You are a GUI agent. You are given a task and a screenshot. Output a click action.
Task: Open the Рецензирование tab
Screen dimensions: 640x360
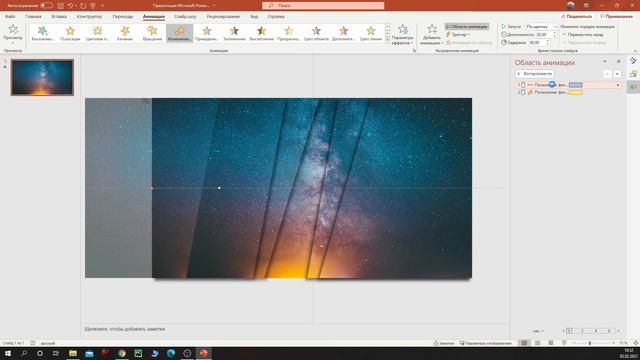tap(223, 17)
